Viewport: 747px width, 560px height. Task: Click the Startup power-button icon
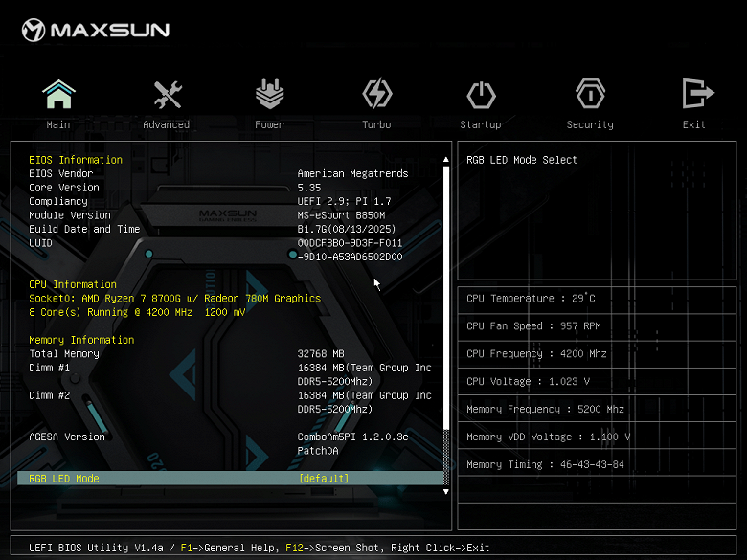pos(481,95)
